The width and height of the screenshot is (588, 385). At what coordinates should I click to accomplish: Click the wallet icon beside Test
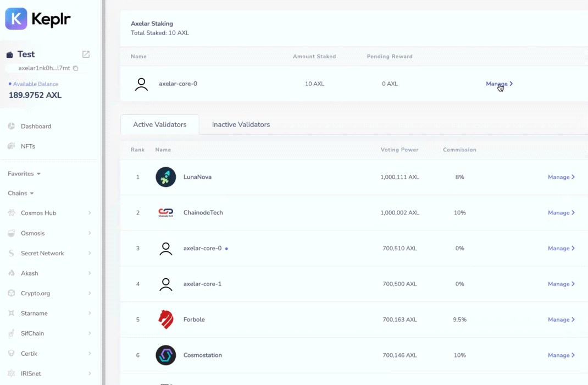10,55
